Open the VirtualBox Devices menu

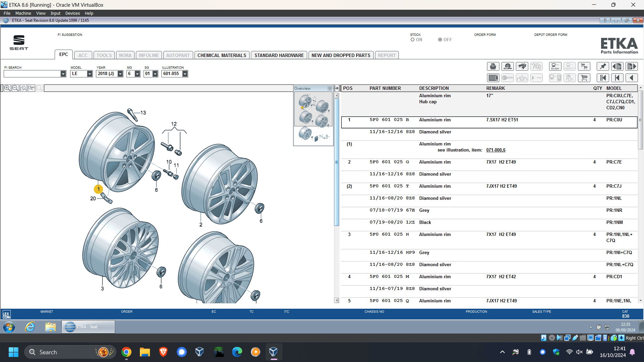[72, 13]
